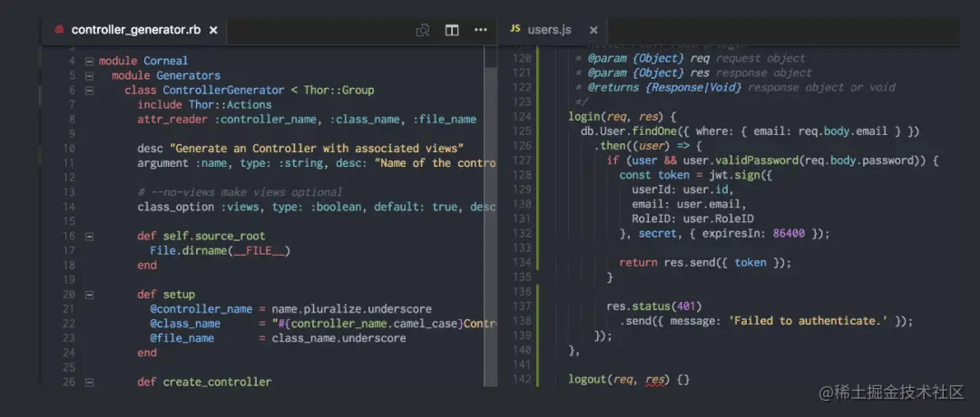Image resolution: width=980 pixels, height=417 pixels.
Task: Click '@file_name = class_name.underscore' line
Action: [x=279, y=338]
